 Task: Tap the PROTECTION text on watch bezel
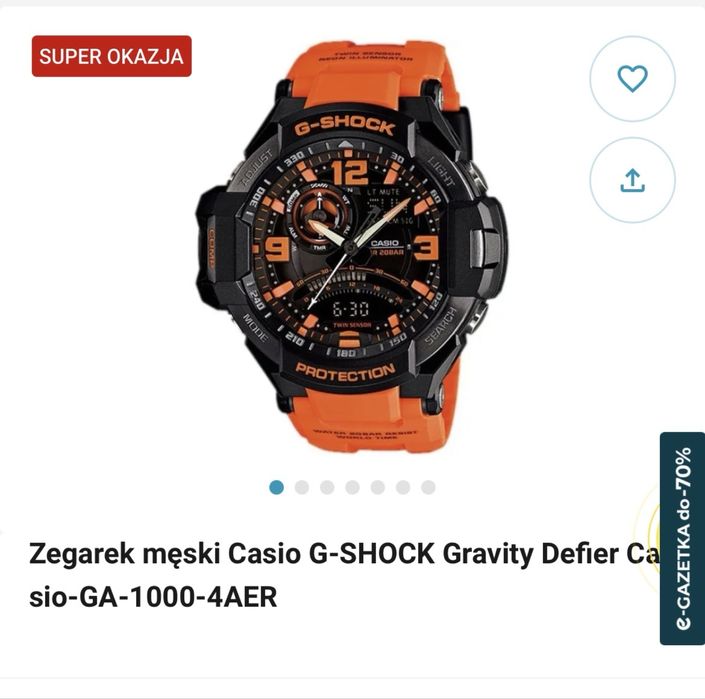click(x=345, y=372)
